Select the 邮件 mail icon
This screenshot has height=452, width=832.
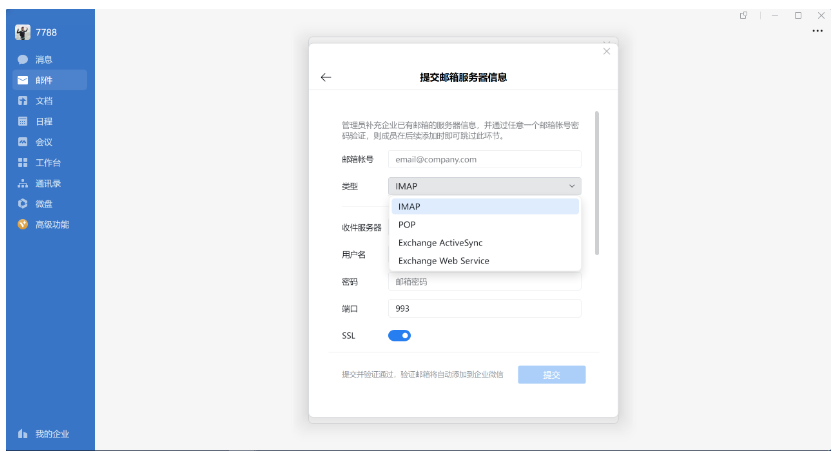click(23, 80)
